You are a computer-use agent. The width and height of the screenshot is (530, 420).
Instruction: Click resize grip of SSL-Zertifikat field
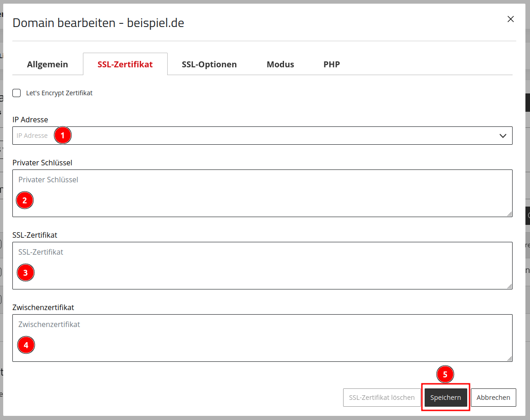coord(509,286)
